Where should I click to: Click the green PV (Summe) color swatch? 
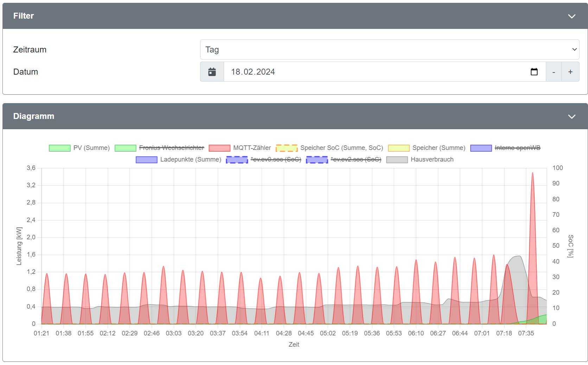(60, 148)
